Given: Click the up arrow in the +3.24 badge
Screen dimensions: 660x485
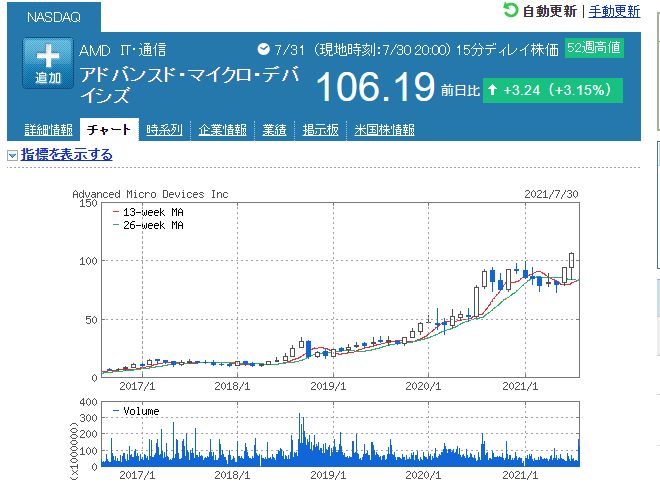Looking at the screenshot, I should (x=493, y=90).
